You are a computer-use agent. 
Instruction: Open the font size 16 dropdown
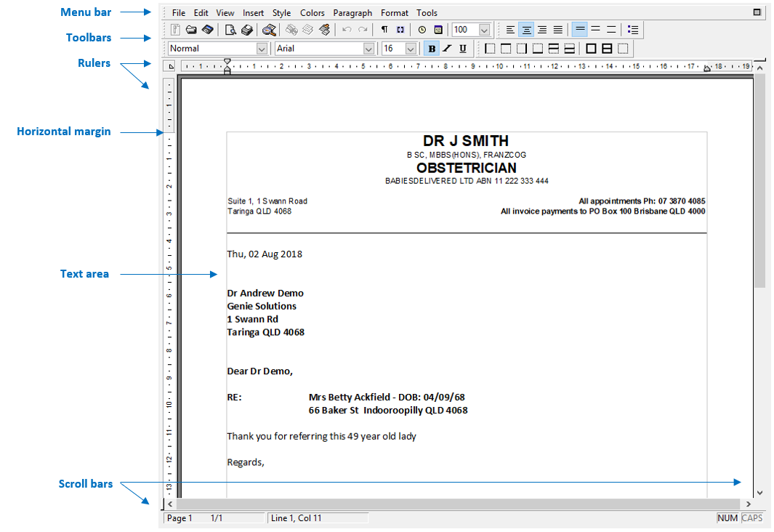pos(411,49)
